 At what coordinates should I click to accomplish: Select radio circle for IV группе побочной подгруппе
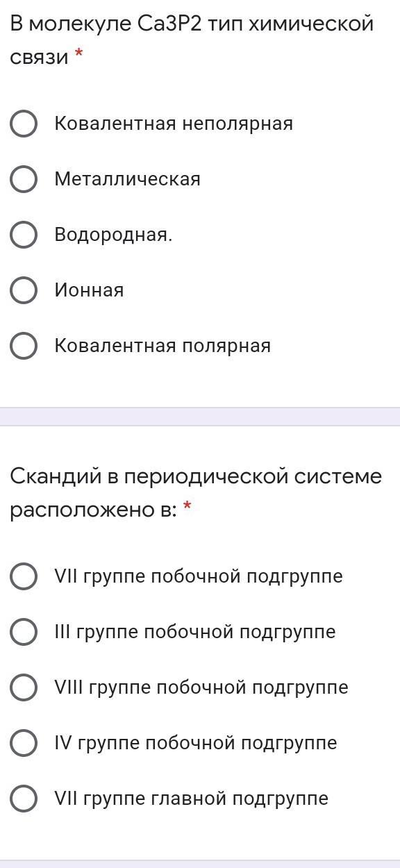[x=24, y=743]
